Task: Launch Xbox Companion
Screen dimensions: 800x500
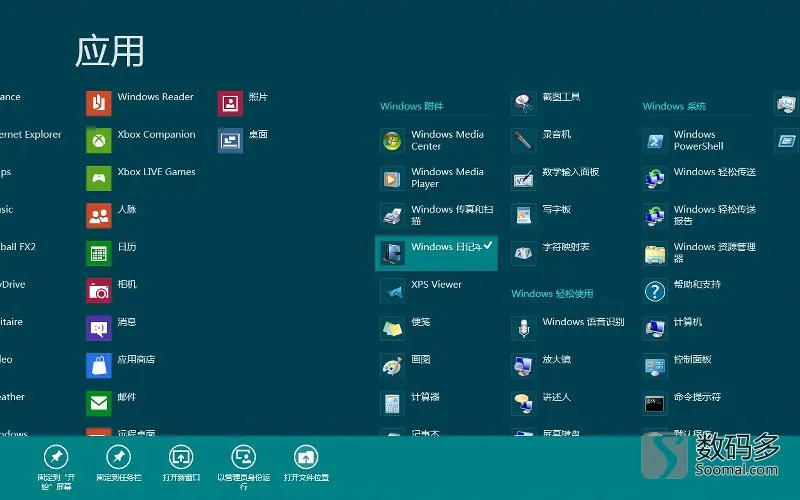Action: point(141,140)
